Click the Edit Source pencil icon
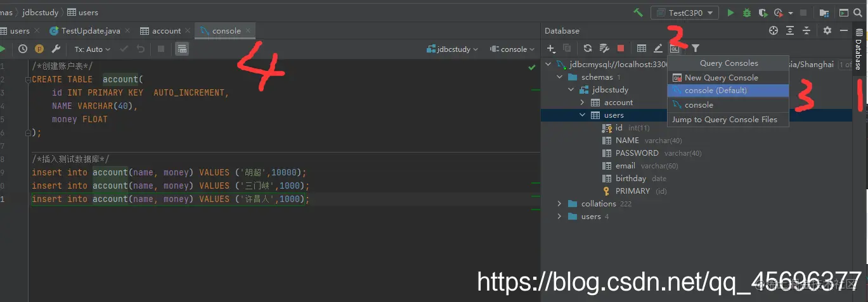This screenshot has width=868, height=302. (658, 48)
